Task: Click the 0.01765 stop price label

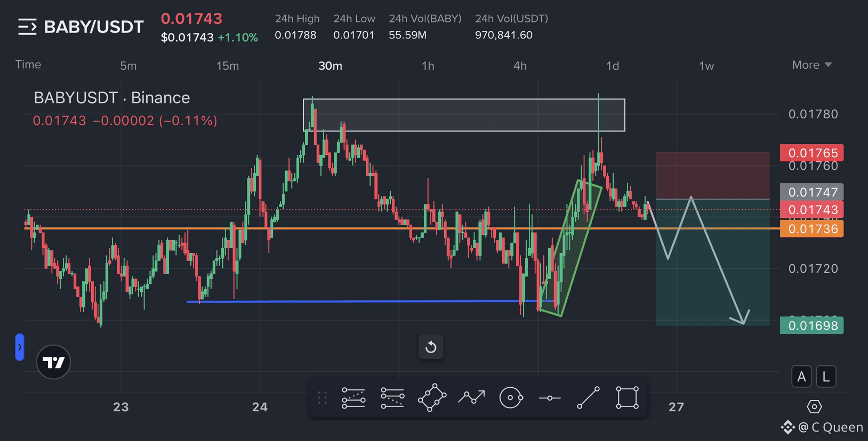Action: (x=811, y=153)
